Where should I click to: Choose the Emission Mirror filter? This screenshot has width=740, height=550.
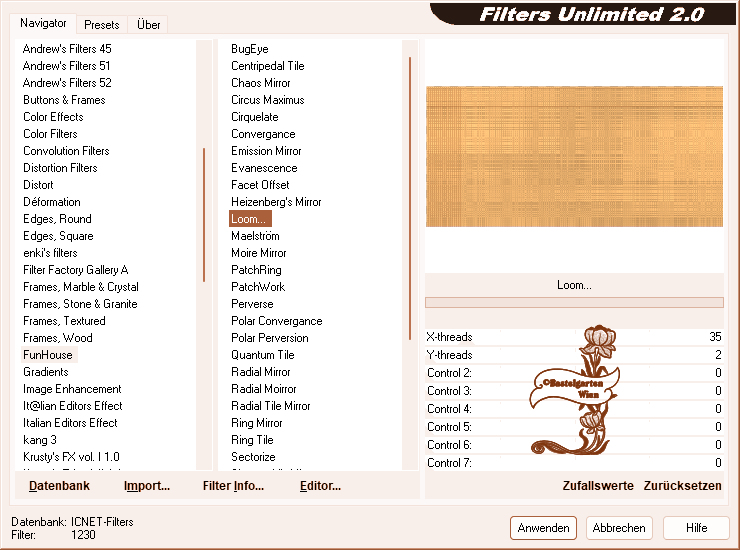coord(266,151)
